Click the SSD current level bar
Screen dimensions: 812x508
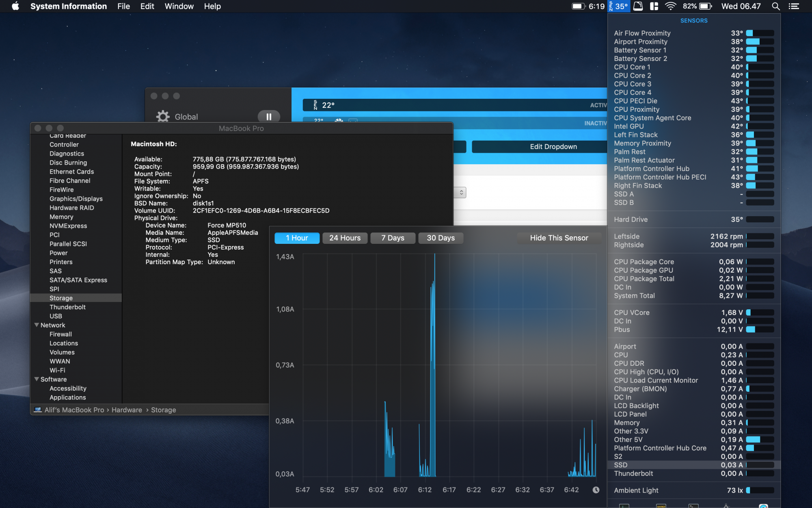(x=760, y=465)
